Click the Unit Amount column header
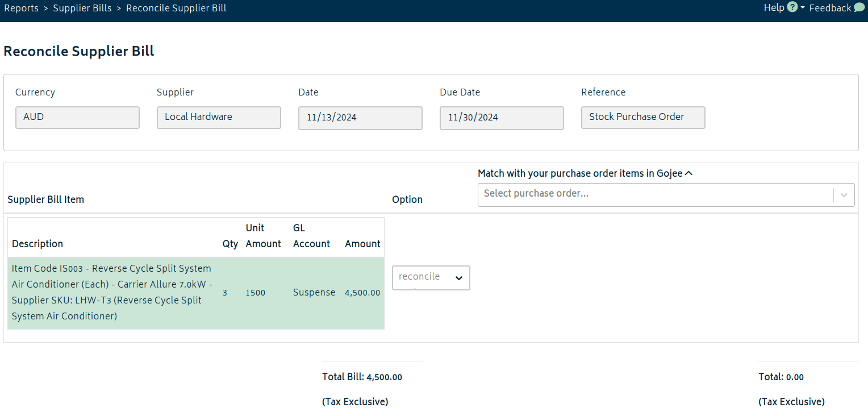Viewport: 868px width, 416px height. pos(264,236)
